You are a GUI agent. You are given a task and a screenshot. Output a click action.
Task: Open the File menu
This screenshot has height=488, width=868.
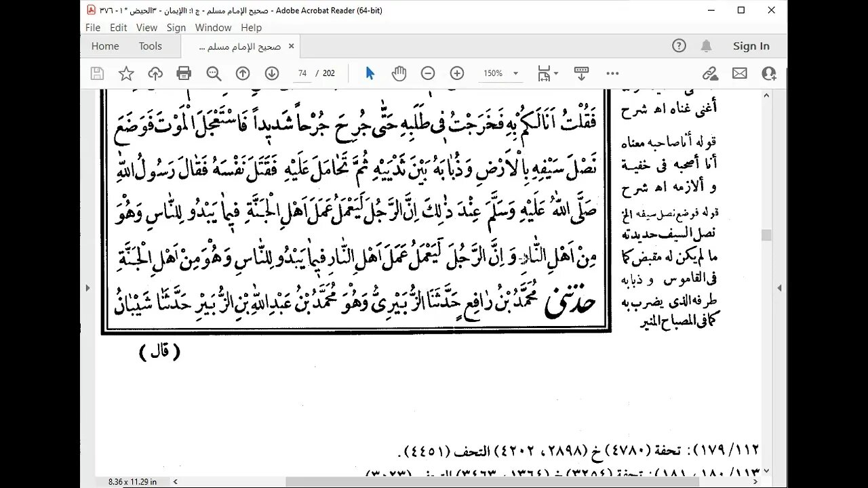pos(93,28)
